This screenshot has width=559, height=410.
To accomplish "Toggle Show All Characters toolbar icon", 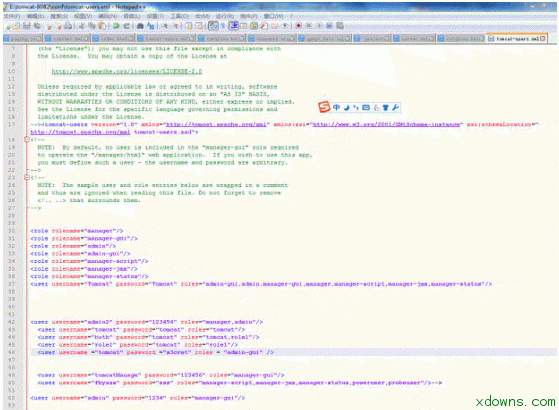I will click(x=223, y=26).
